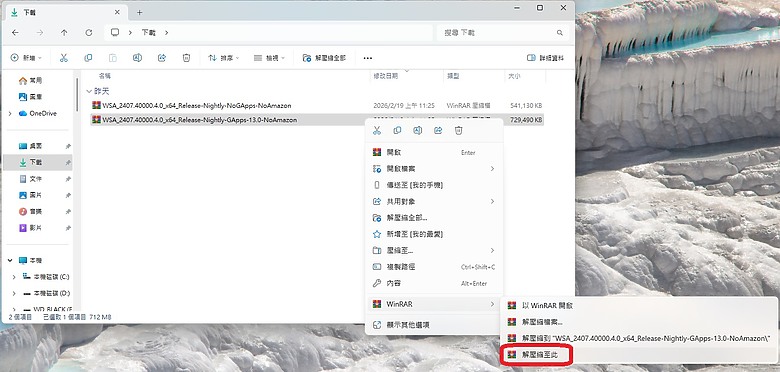Click the copy icon in the toolbar
This screenshot has width=780, height=372.
[88, 58]
